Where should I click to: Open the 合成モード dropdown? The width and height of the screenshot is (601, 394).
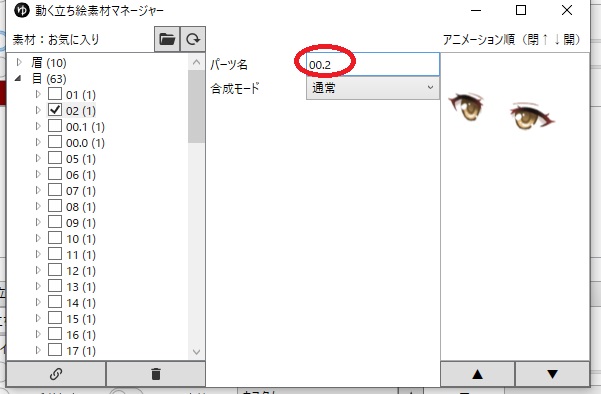pos(373,88)
